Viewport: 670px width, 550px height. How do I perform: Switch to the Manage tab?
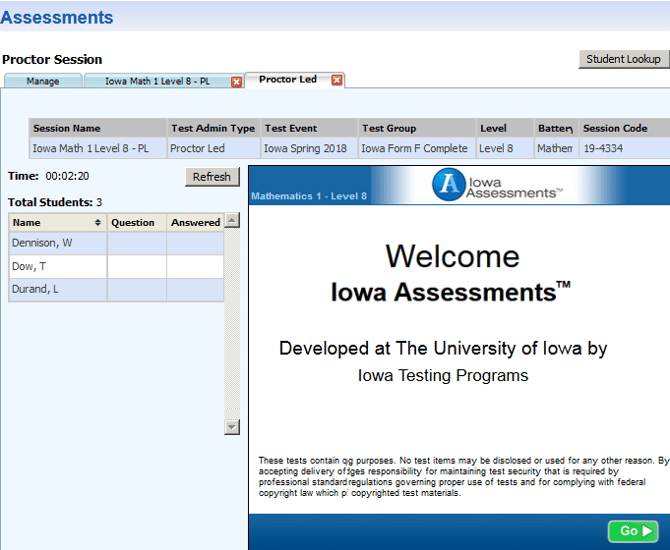click(x=43, y=81)
